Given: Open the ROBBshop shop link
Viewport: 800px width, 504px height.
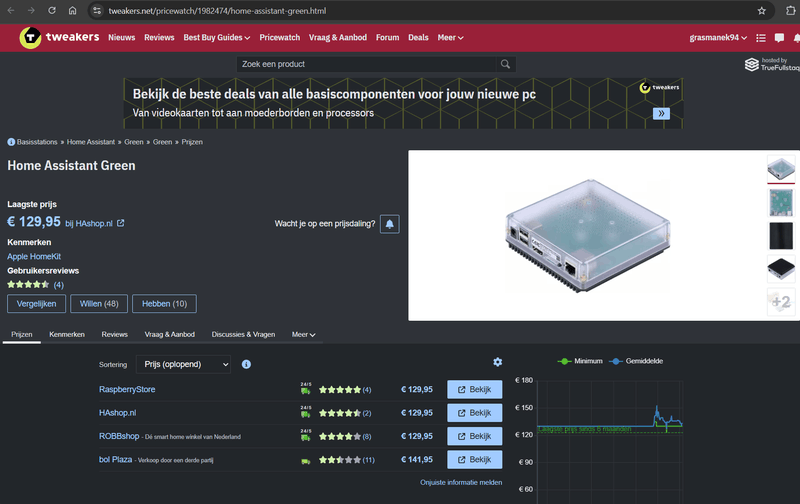Looking at the screenshot, I should pyautogui.click(x=119, y=436).
